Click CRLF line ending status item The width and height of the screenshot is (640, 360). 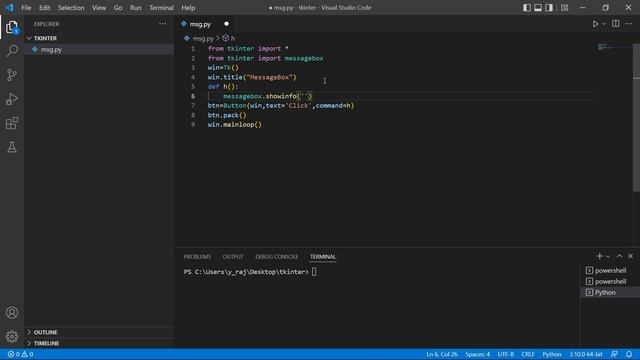[528, 354]
